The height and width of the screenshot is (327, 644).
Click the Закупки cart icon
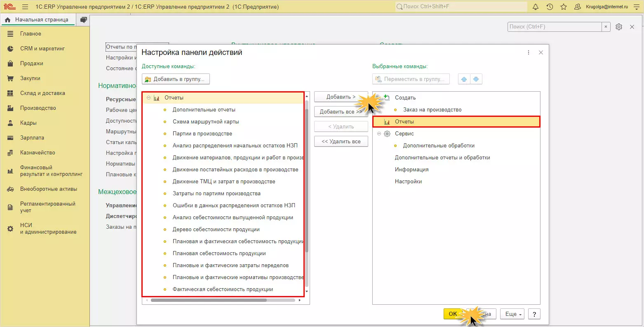11,78
